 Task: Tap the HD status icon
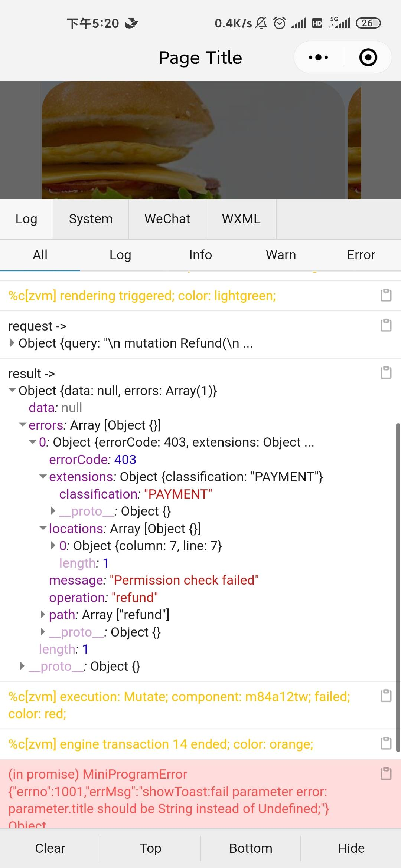(x=317, y=23)
